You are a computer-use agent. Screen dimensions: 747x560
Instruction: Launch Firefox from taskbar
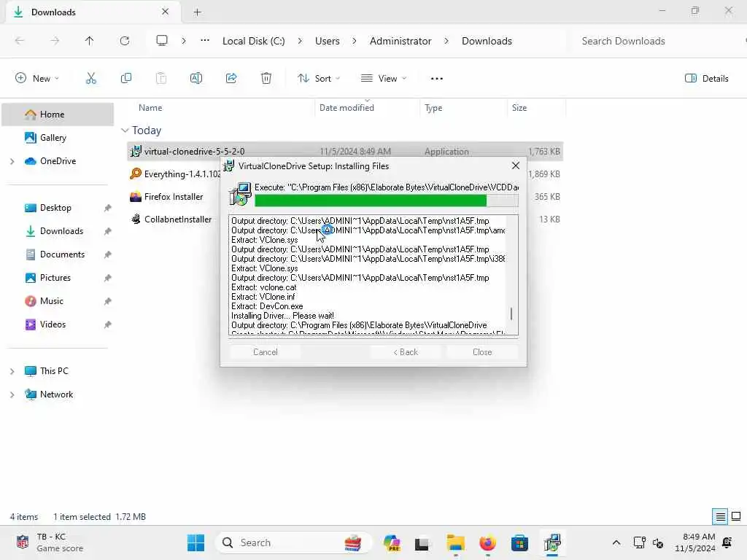tap(487, 542)
